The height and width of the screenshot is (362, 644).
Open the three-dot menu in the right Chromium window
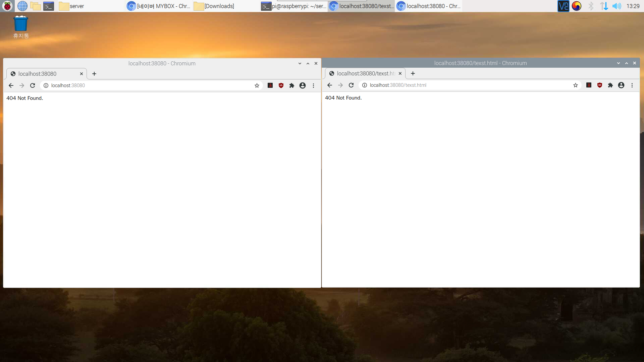click(x=632, y=85)
